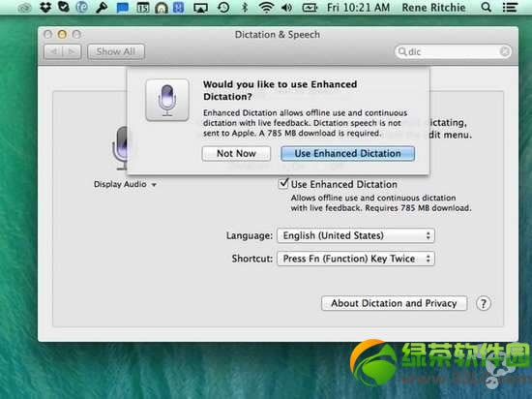Image resolution: width=532 pixels, height=399 pixels.
Task: Click the blue square menu bar icon
Action: [179, 8]
